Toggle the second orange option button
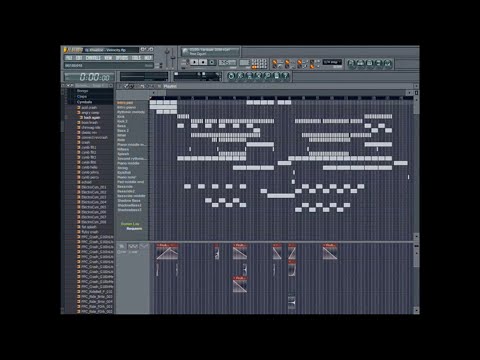480x360 pixels. coord(287,62)
